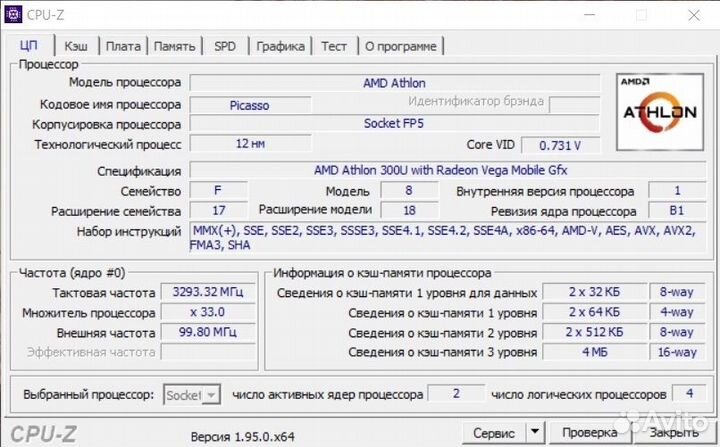This screenshot has width=720, height=447.
Task: Click the multiplier value x 33.0
Action: tap(208, 312)
